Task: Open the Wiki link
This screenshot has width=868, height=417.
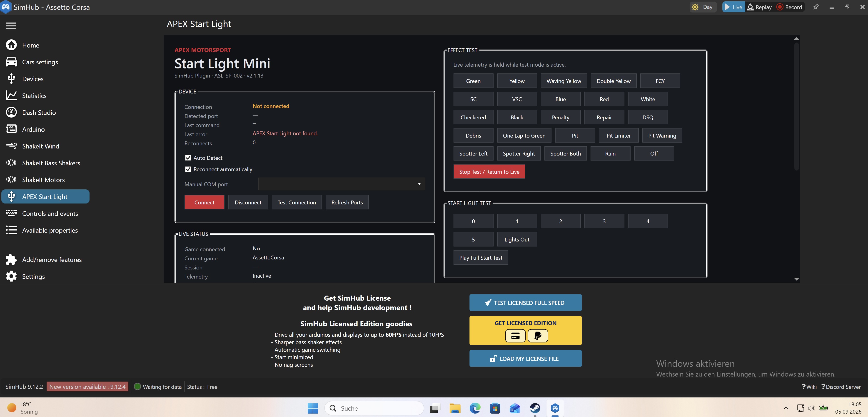Action: 809,387
